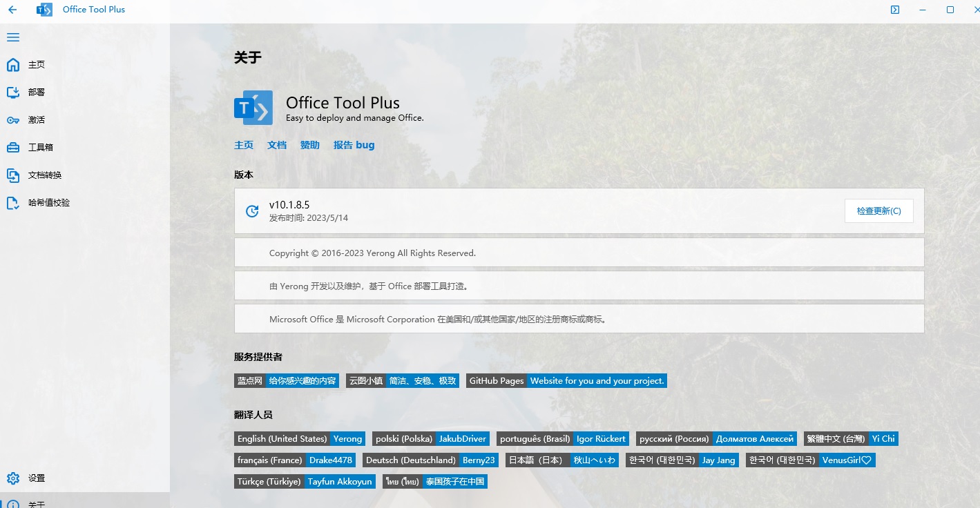Click the 翻译人员 section heading

point(253,415)
